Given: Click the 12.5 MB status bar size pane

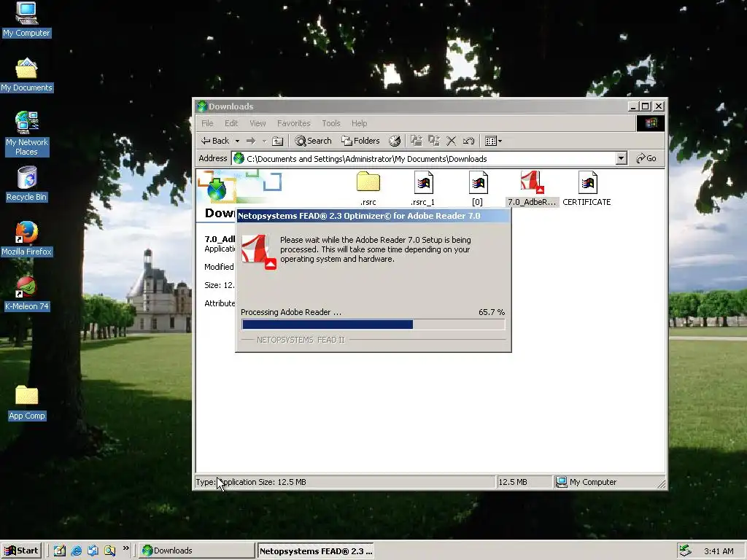Looking at the screenshot, I should [524, 482].
